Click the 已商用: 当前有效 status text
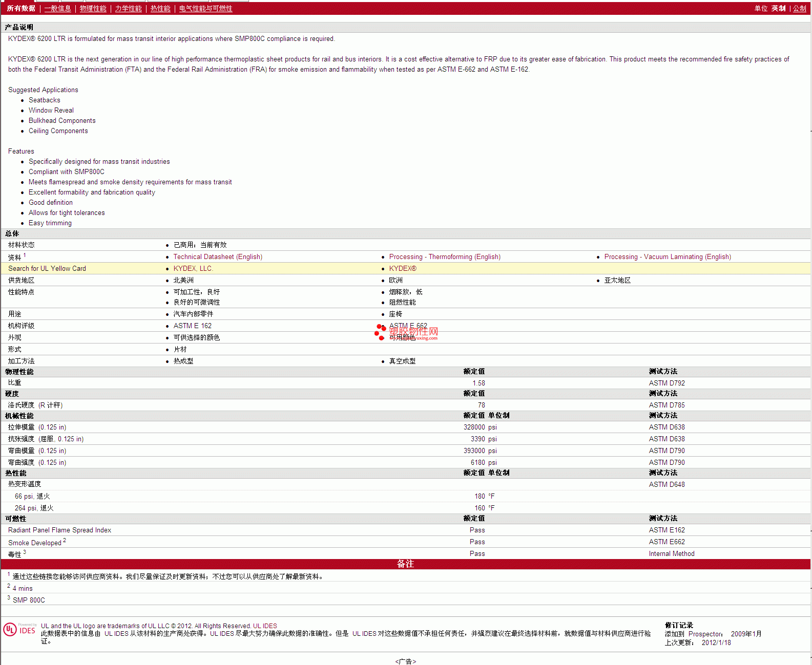The width and height of the screenshot is (812, 665). coord(200,245)
